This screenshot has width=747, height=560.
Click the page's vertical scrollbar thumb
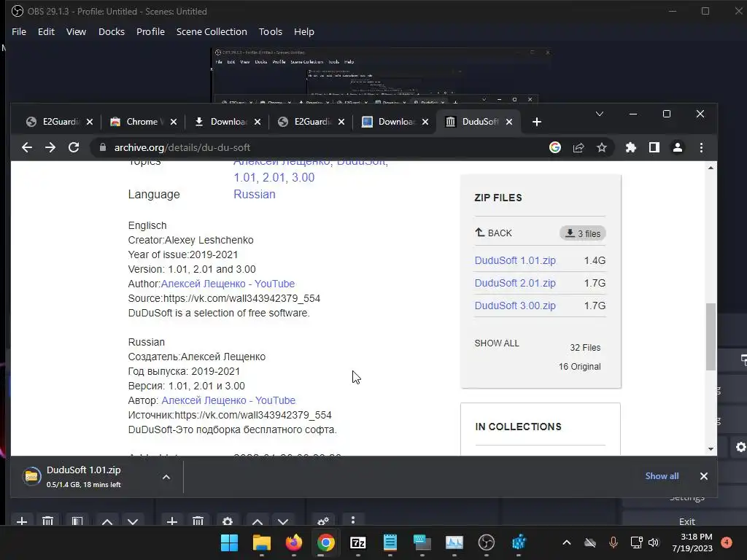(711, 336)
